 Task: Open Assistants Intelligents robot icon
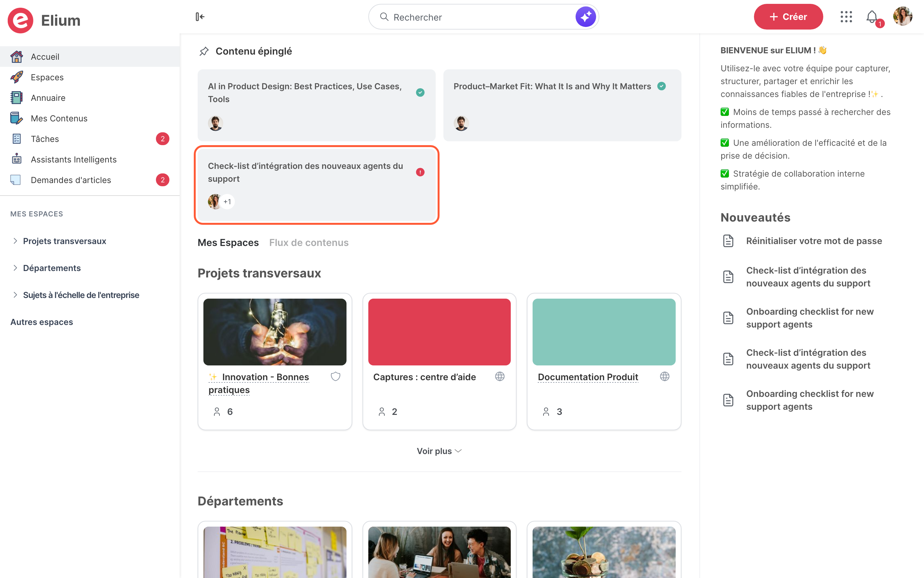[16, 159]
